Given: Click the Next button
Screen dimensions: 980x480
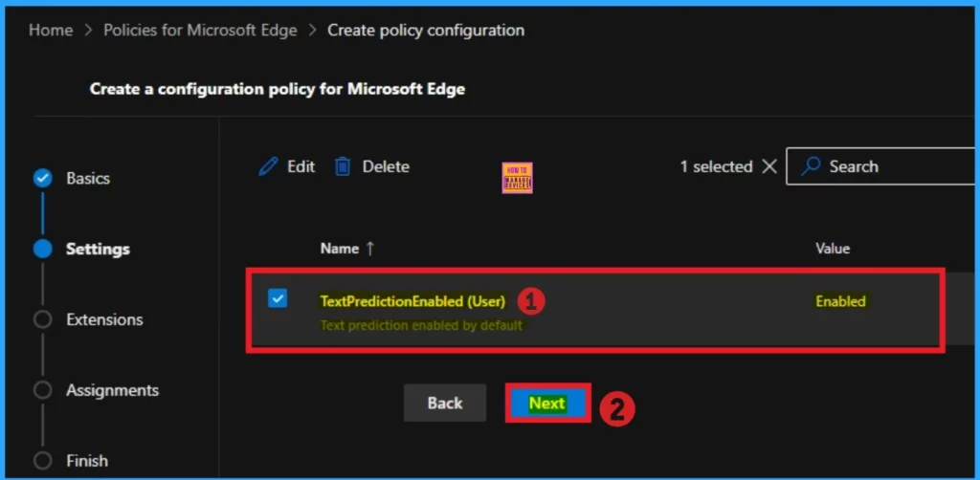Looking at the screenshot, I should tap(547, 404).
